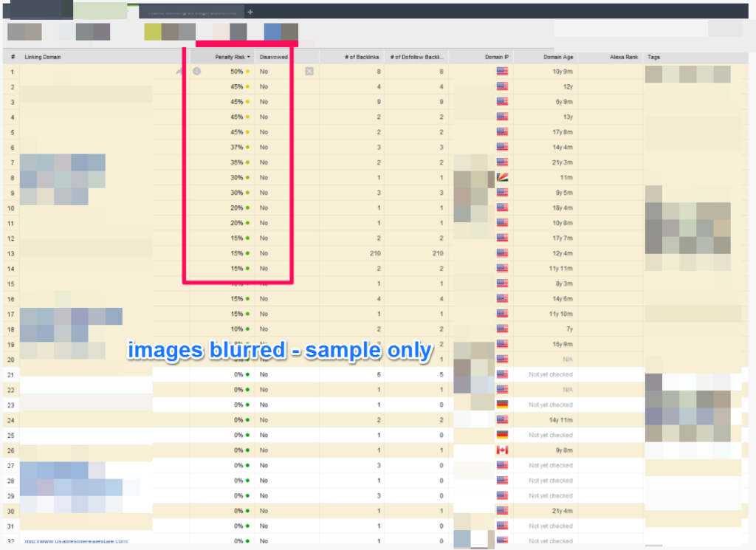Click the yellow 50% risk indicator dot

click(247, 72)
